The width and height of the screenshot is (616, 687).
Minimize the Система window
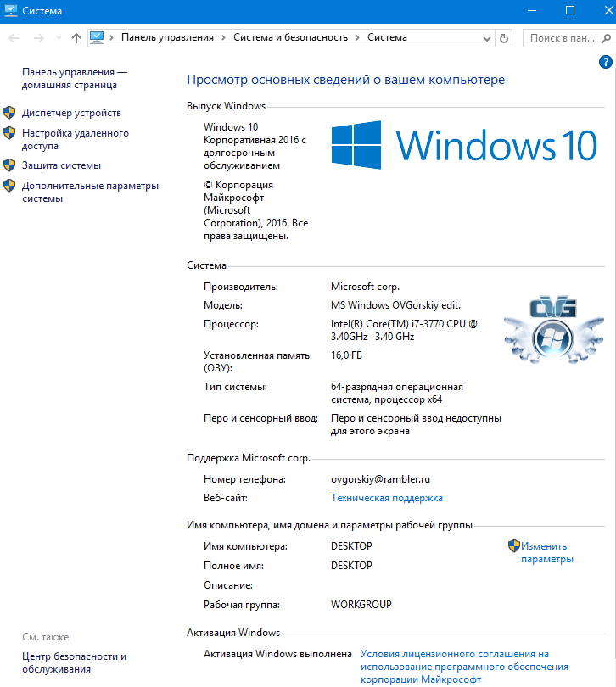pyautogui.click(x=532, y=10)
